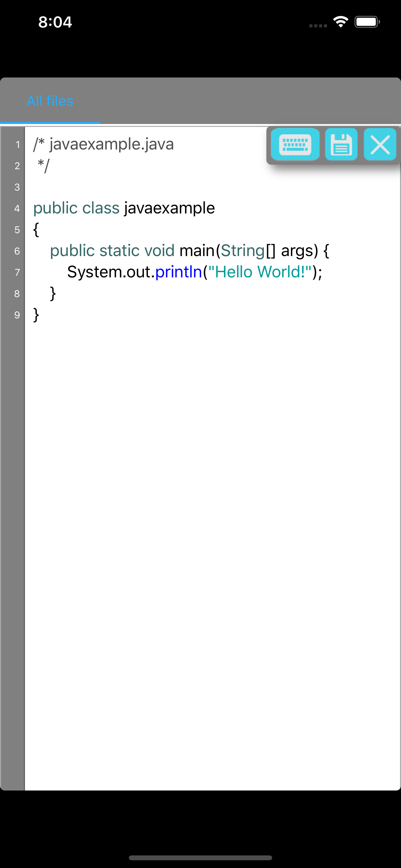Place cursor on static keyword
This screenshot has width=401, height=868.
pos(119,251)
